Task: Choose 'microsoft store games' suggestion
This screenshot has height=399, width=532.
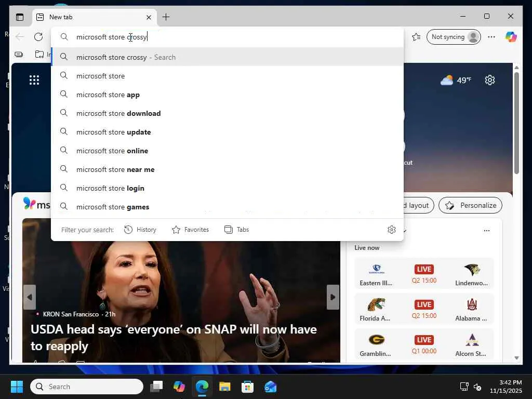Action: point(228,207)
